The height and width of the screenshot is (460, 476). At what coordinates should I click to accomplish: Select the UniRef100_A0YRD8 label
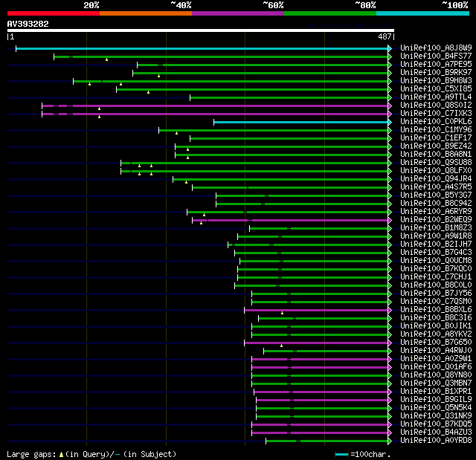pyautogui.click(x=436, y=441)
